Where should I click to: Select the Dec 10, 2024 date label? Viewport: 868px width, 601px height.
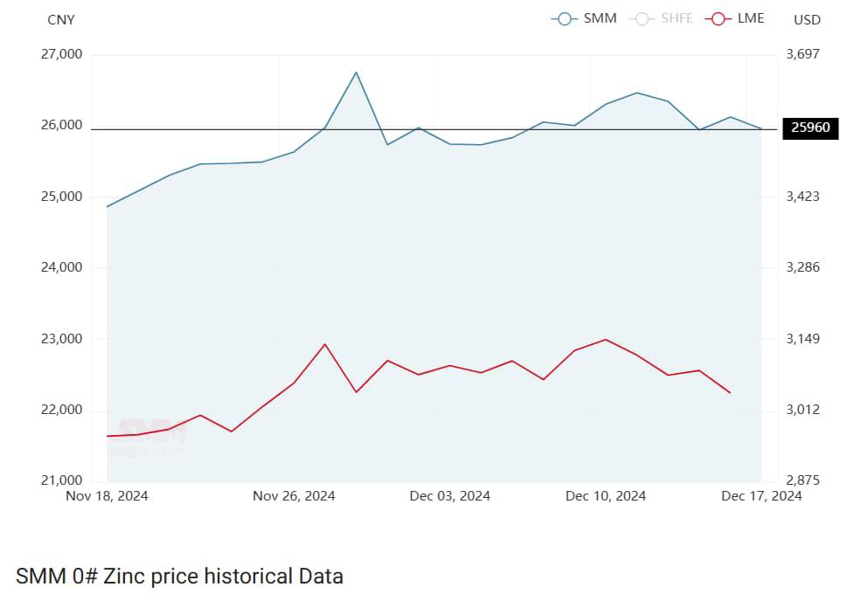click(605, 495)
